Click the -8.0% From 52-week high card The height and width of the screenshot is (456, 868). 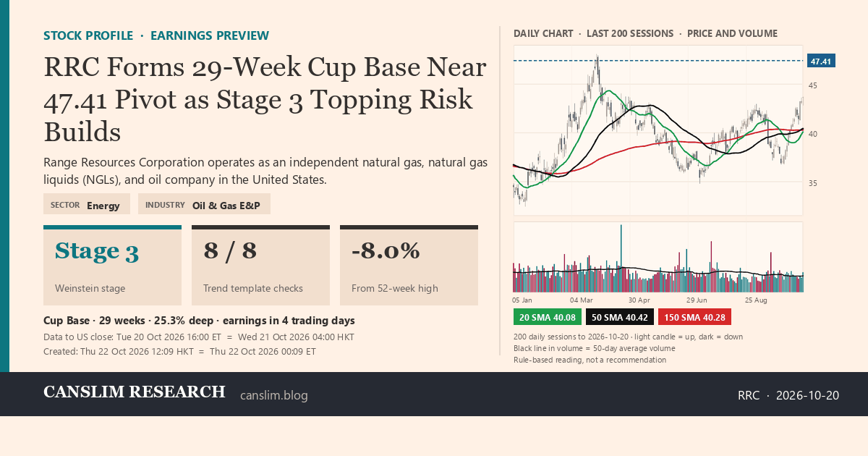pyautogui.click(x=409, y=266)
